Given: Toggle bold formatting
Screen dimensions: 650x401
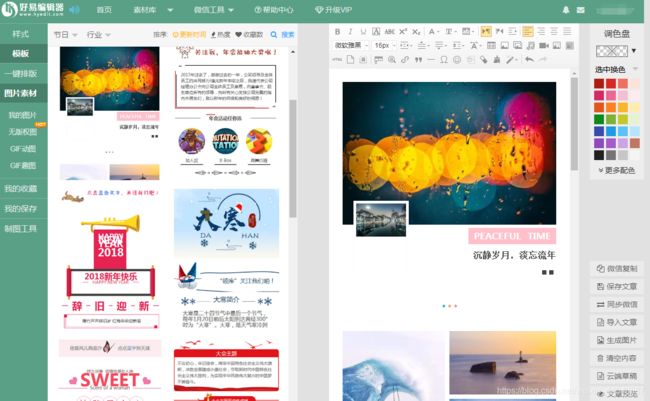Looking at the screenshot, I should coord(337,32).
